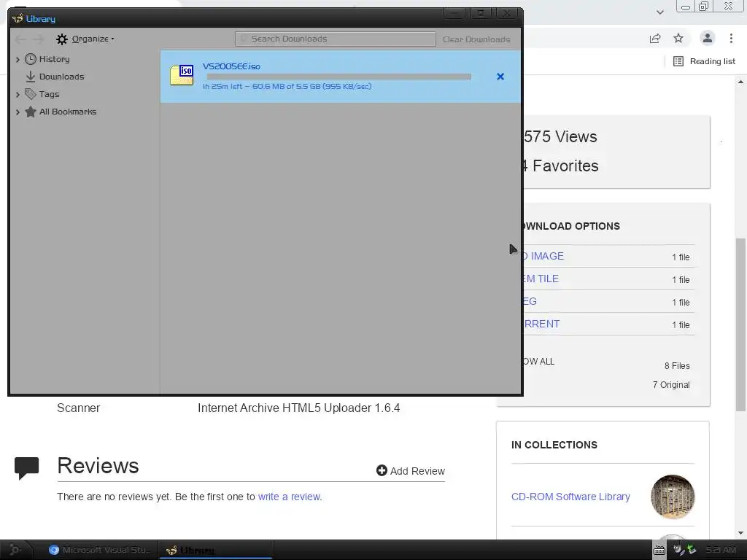Screen dimensions: 747x560
Task: Click the Add Review button
Action: click(411, 471)
